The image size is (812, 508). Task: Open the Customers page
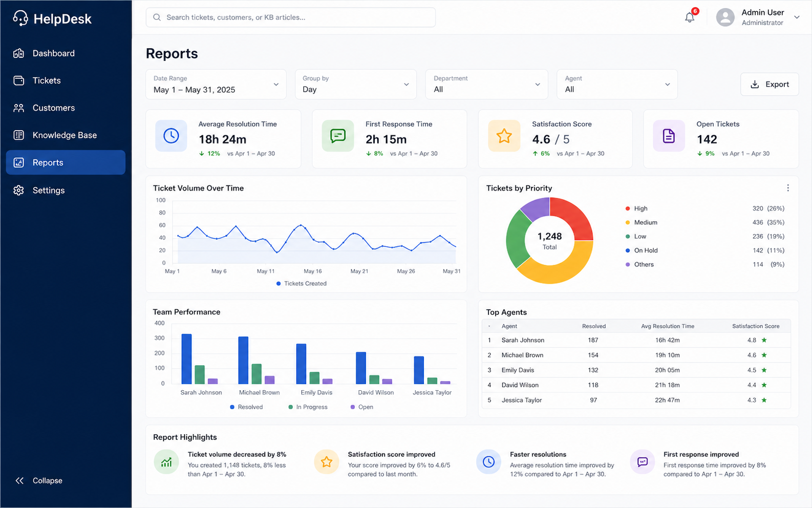(66, 108)
